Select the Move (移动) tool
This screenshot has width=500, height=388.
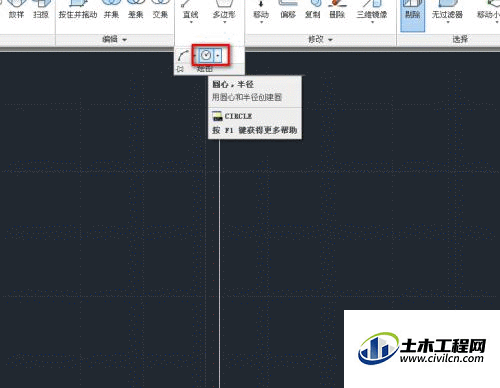[261, 9]
